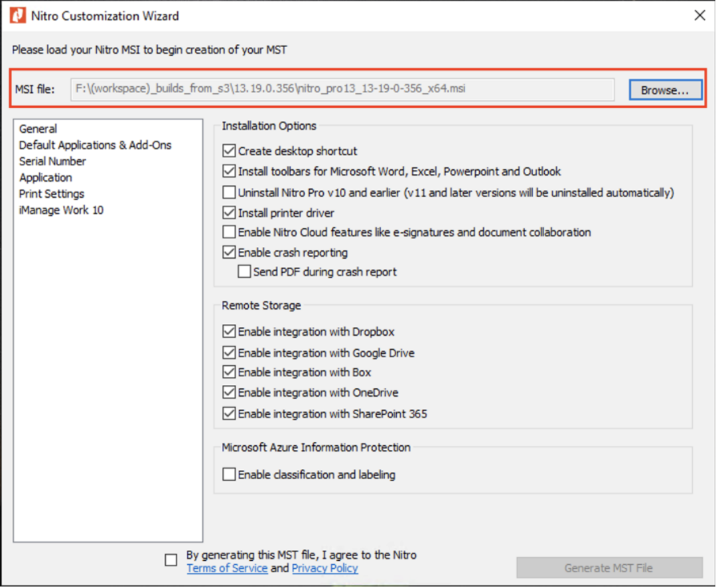Click the Generate MST File button
This screenshot has width=718, height=588.
tap(609, 567)
